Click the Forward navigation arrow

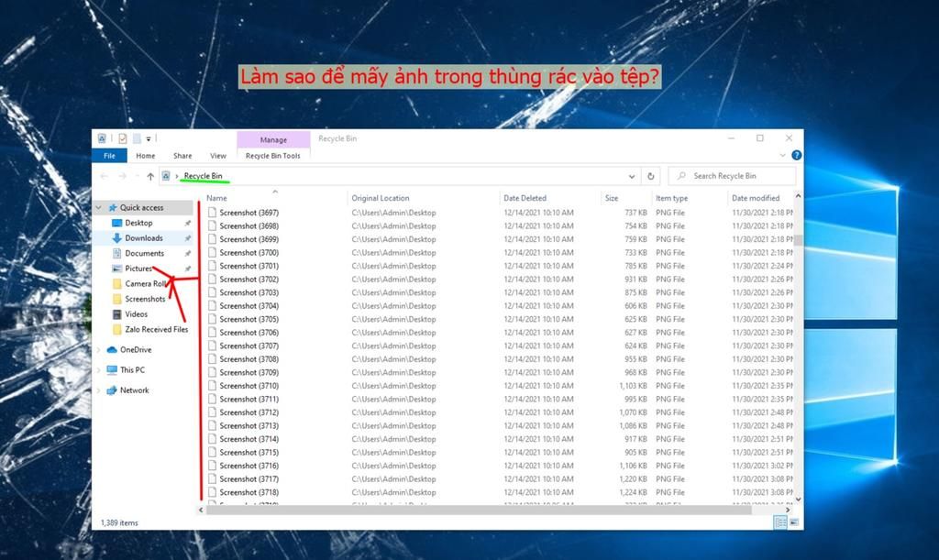(x=122, y=176)
